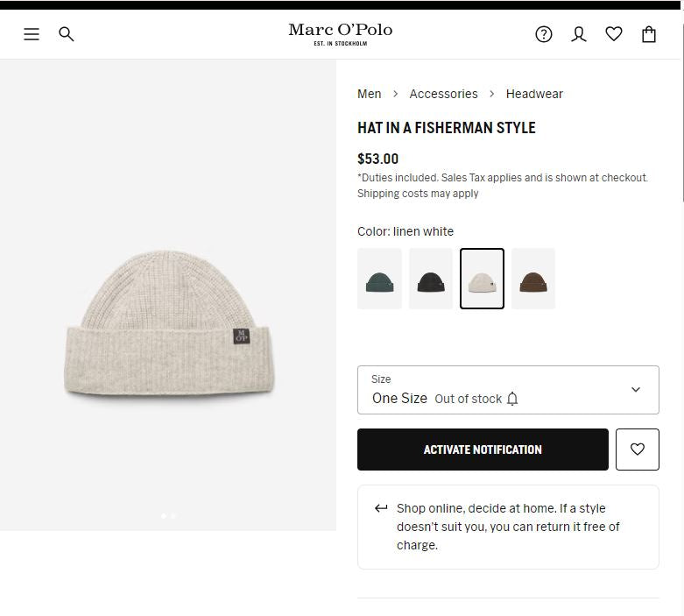Select the green hat color swatch
This screenshot has width=684, height=616.
point(379,279)
